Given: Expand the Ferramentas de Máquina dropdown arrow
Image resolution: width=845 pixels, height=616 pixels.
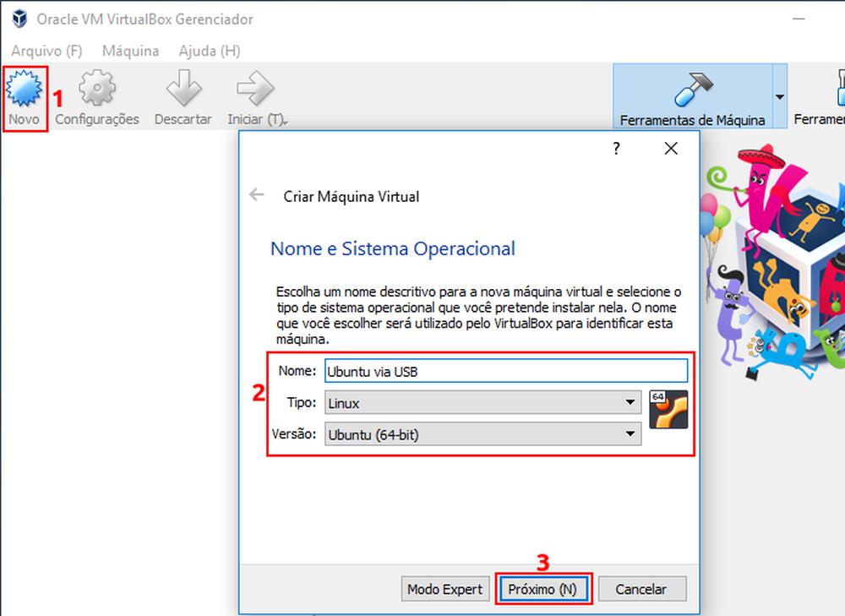Looking at the screenshot, I should pos(781,95).
